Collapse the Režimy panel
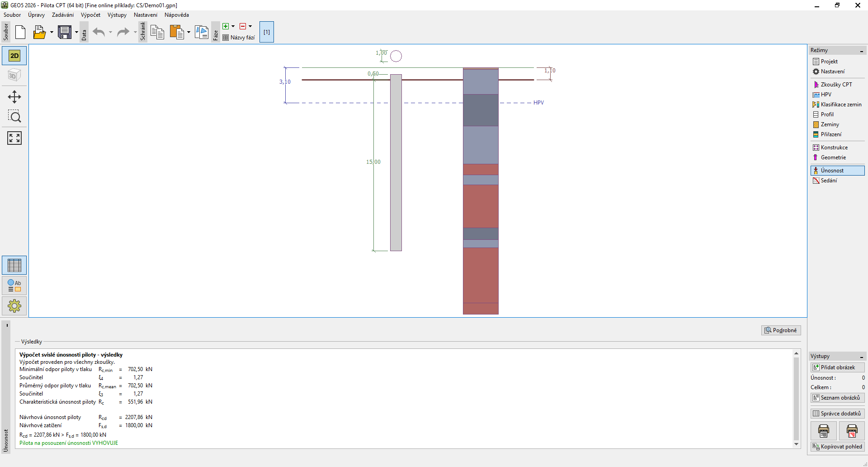Screen dimensions: 868x467 [861, 51]
